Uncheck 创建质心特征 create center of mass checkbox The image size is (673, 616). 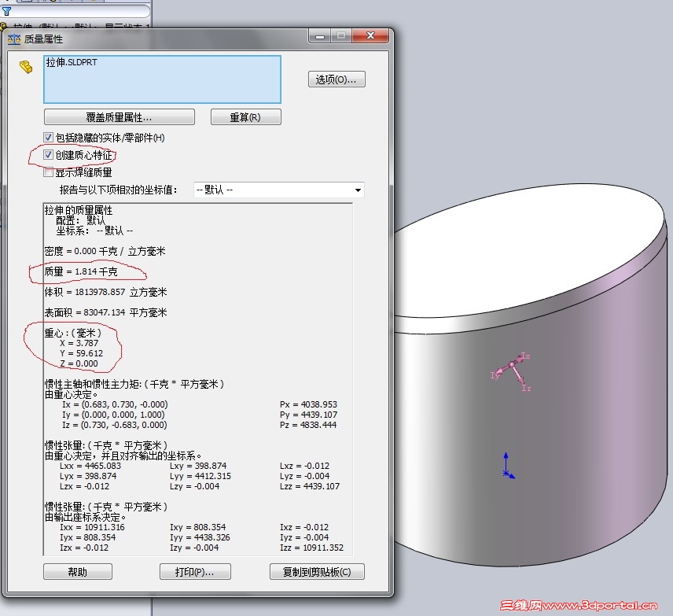click(49, 155)
